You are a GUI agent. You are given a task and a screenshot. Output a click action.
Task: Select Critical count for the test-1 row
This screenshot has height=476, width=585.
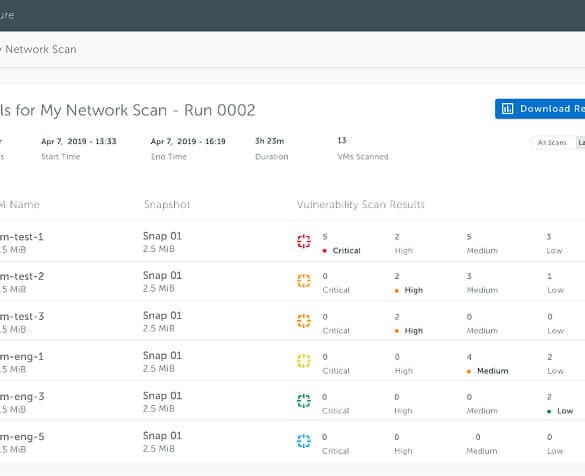325,237
